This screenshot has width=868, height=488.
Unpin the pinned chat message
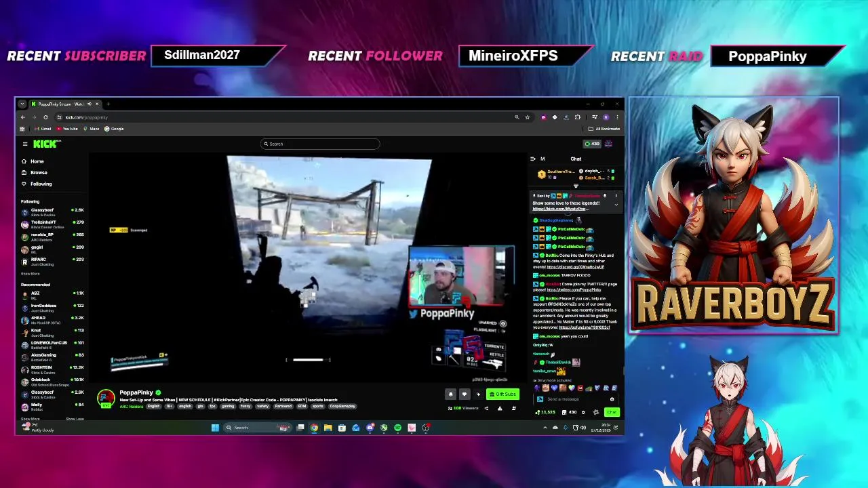(x=605, y=196)
